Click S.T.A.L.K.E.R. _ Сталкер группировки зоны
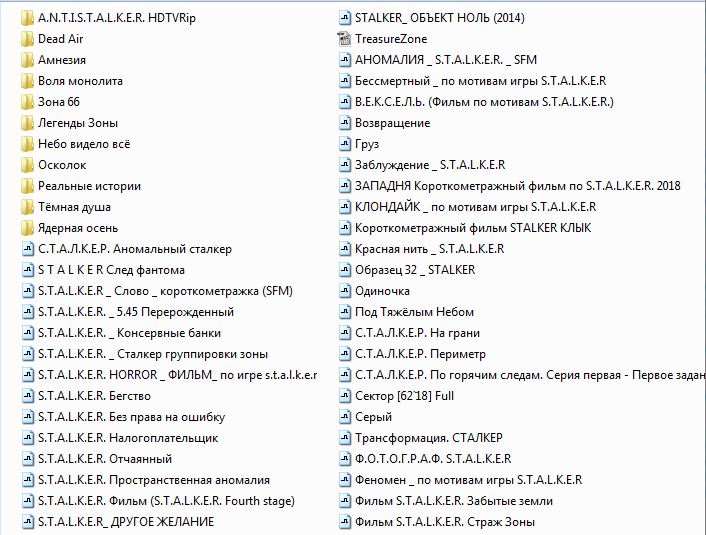This screenshot has height=535, width=706. tap(153, 354)
